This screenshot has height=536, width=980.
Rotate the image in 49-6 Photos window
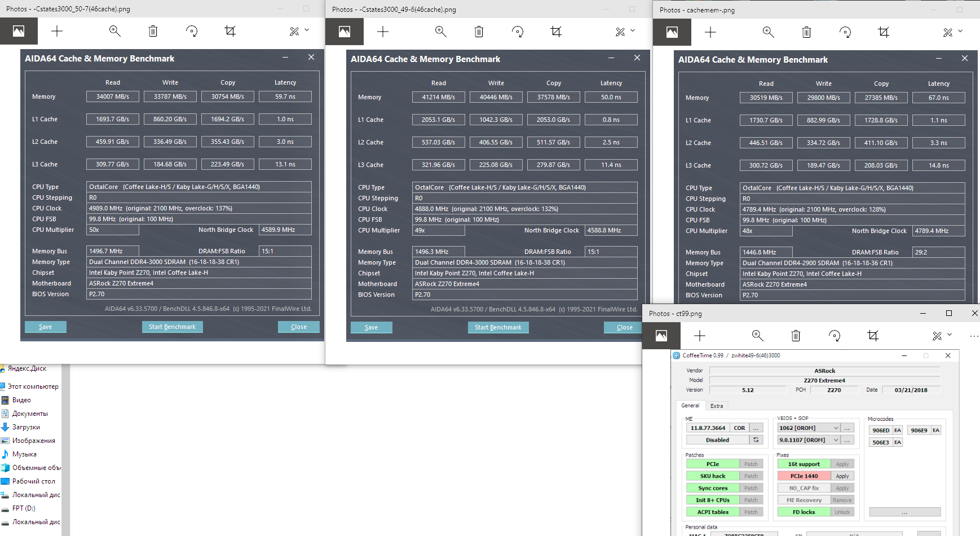pyautogui.click(x=518, y=32)
